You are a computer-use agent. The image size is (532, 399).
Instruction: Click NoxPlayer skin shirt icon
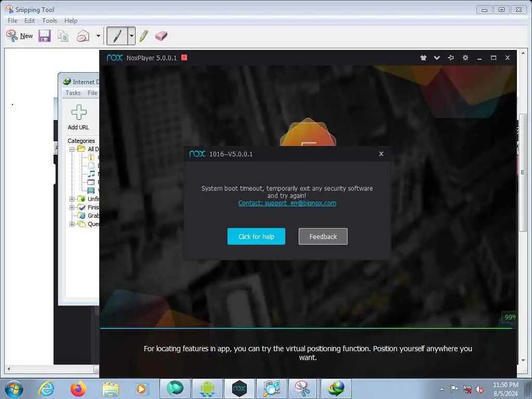tap(423, 58)
